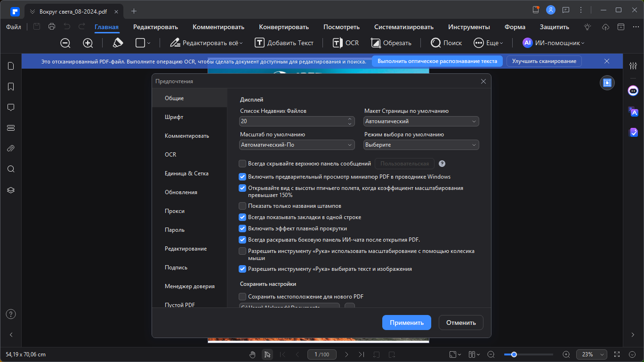Click the zoom in magnifier in top toolbar

tap(88, 43)
